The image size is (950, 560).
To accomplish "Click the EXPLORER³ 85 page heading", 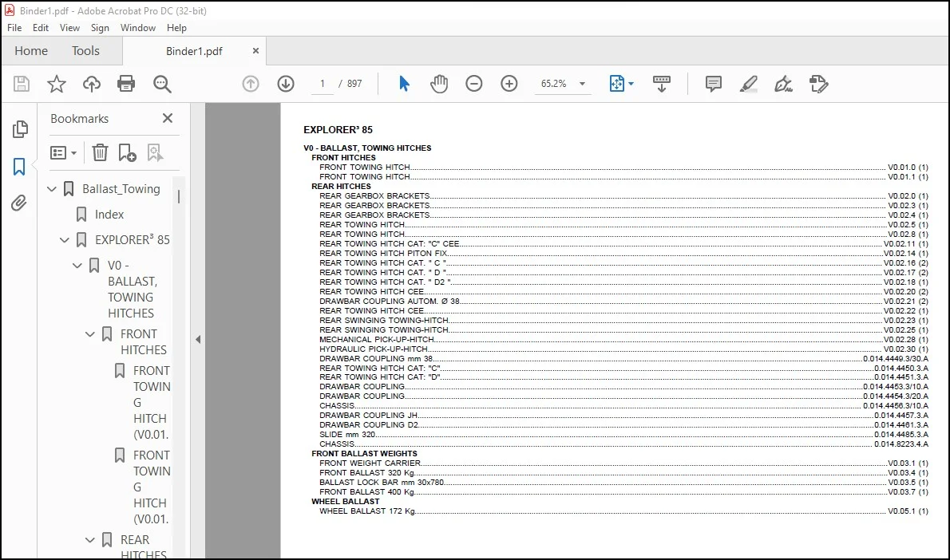I will 338,129.
